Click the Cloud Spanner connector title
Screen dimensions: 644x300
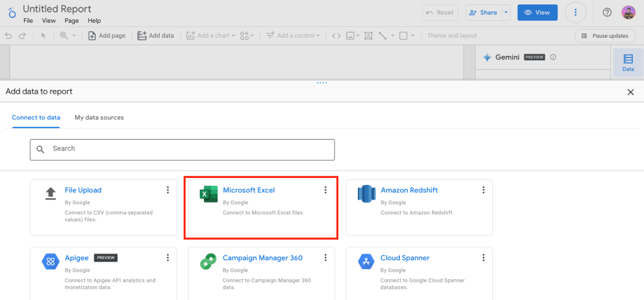405,258
